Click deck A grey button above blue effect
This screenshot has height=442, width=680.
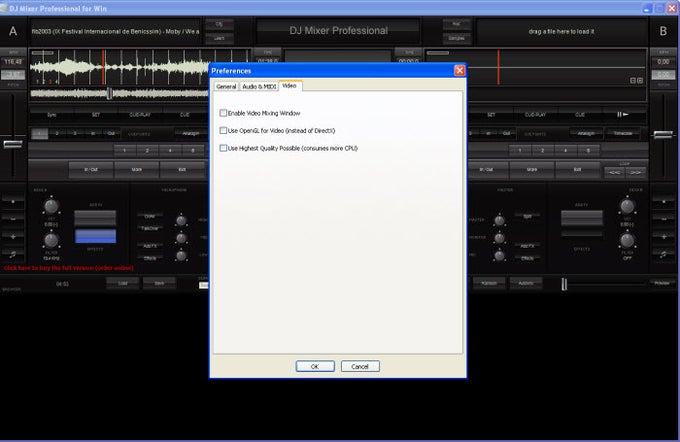click(x=95, y=218)
